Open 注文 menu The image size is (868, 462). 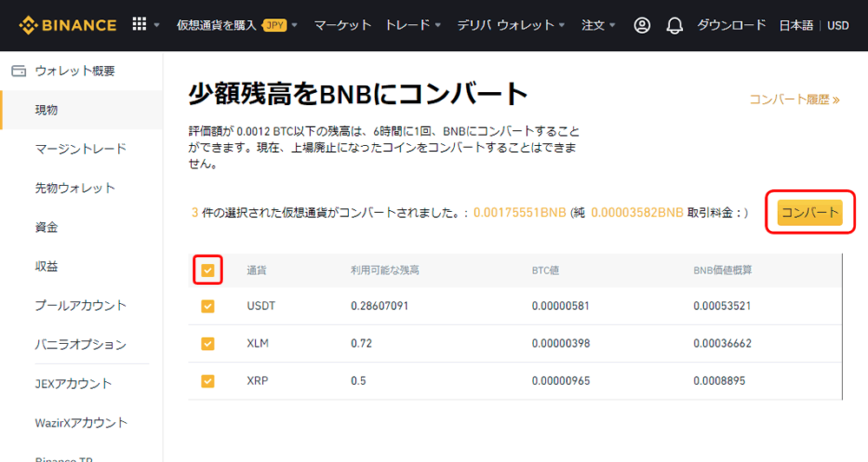point(593,25)
